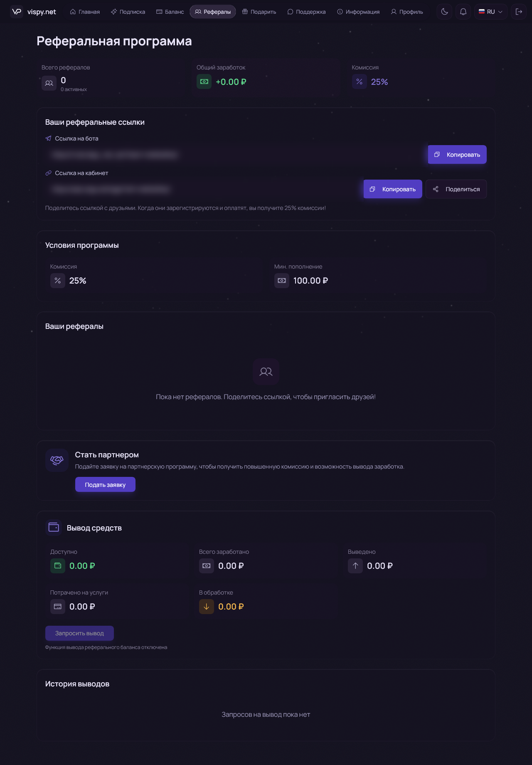Screen dimensions: 532x765
Task: Open the Поддержка chat section
Action: [307, 12]
